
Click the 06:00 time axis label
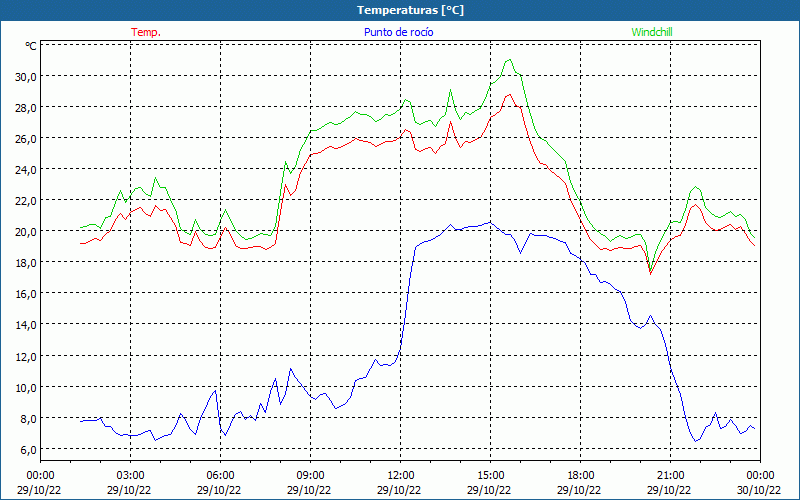coord(220,476)
